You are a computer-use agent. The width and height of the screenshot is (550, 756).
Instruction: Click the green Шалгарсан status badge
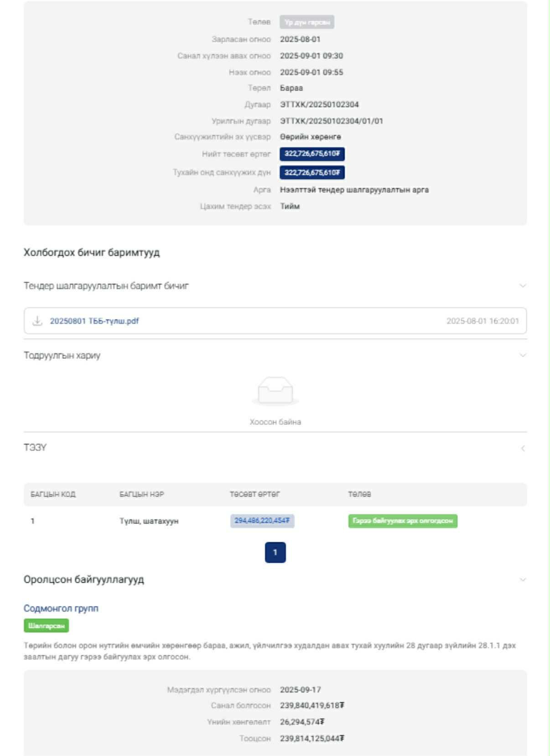46,626
